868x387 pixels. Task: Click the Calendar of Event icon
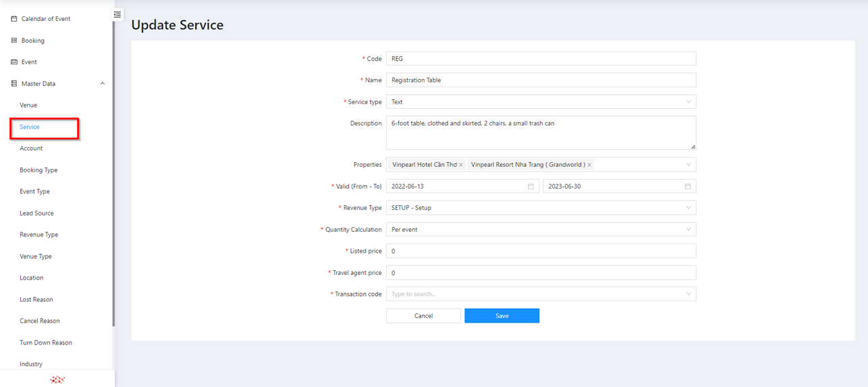[14, 19]
